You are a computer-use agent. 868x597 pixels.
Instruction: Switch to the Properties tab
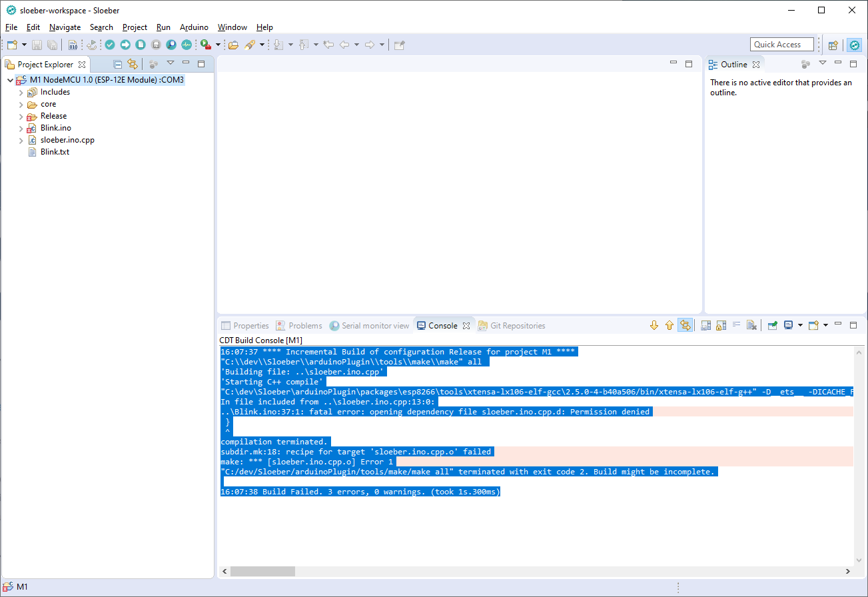(244, 326)
